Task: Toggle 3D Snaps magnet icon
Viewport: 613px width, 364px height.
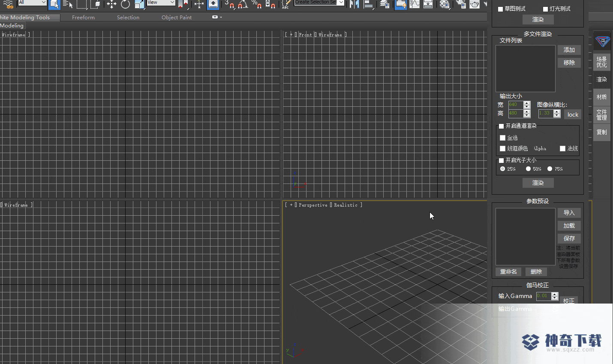Action: (x=230, y=4)
